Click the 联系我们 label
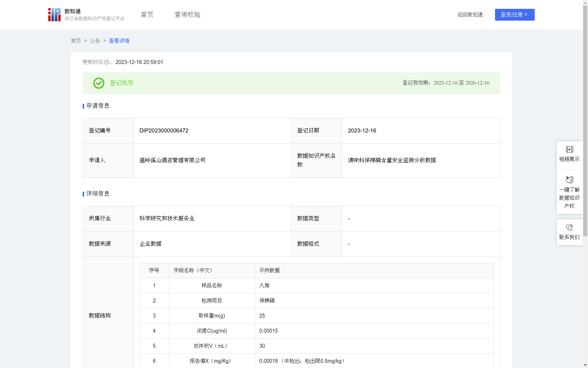Screen dimensions: 588x368 (x=569, y=237)
